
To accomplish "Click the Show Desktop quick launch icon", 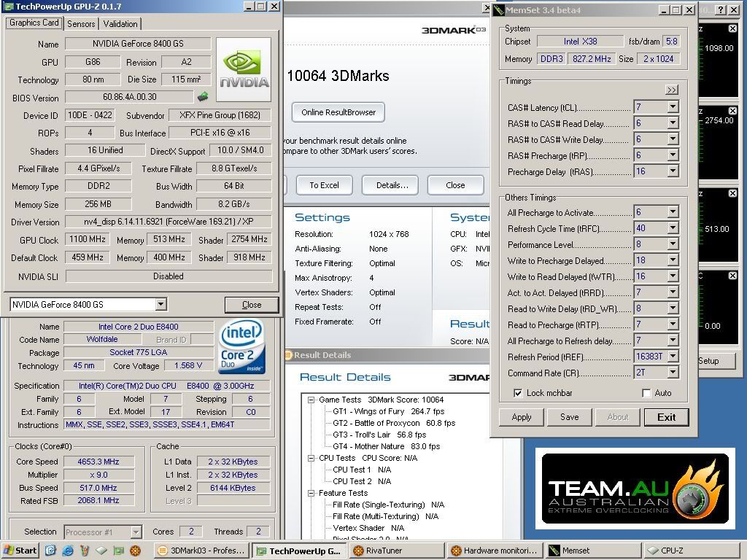I will pos(51,551).
